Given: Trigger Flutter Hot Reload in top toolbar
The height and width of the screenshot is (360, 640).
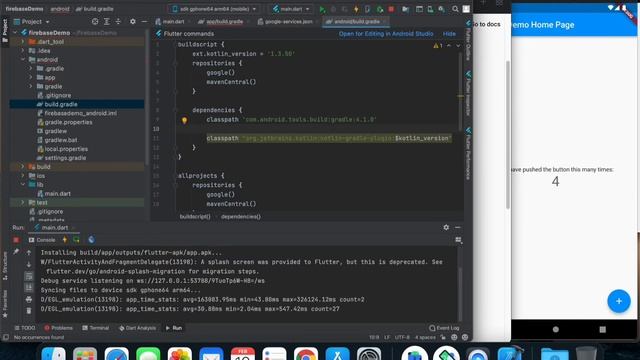Looking at the screenshot, I should (x=356, y=9).
